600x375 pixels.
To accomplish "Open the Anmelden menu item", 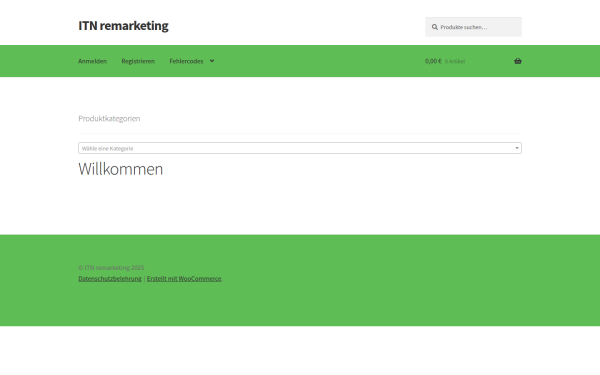I will 92,61.
